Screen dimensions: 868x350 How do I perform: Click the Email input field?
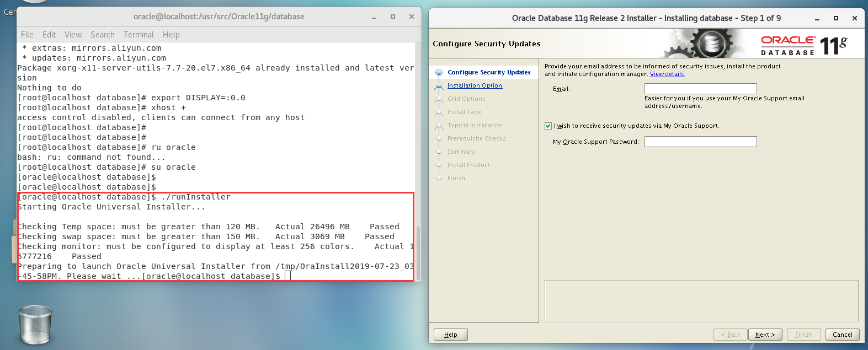click(700, 89)
